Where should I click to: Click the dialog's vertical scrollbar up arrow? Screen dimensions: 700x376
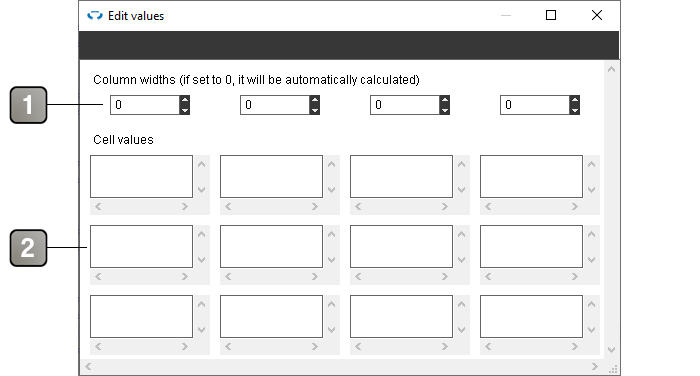(612, 69)
